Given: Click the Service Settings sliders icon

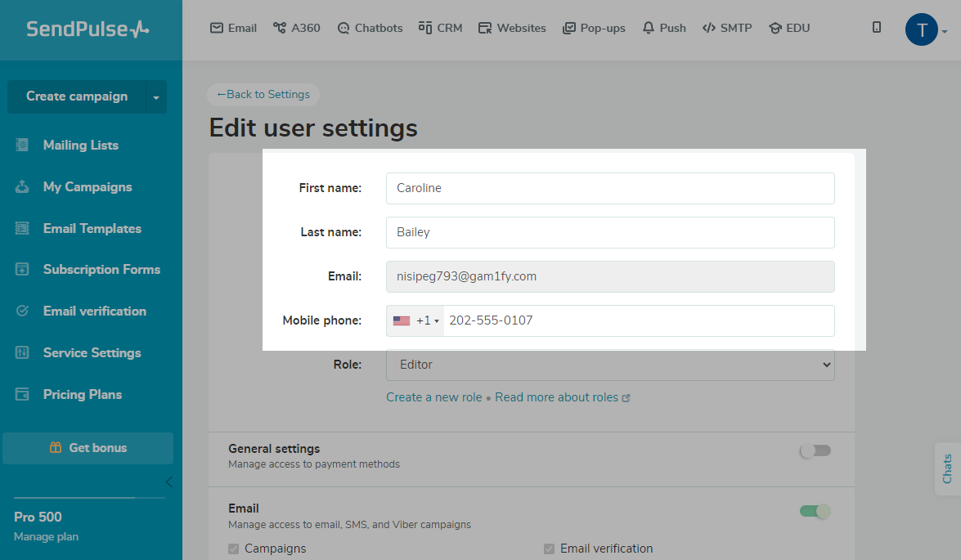Looking at the screenshot, I should (x=23, y=353).
